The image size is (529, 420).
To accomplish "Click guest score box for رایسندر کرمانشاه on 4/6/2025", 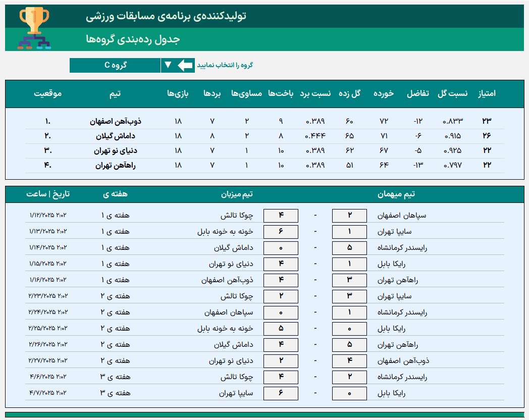I will click(349, 378).
